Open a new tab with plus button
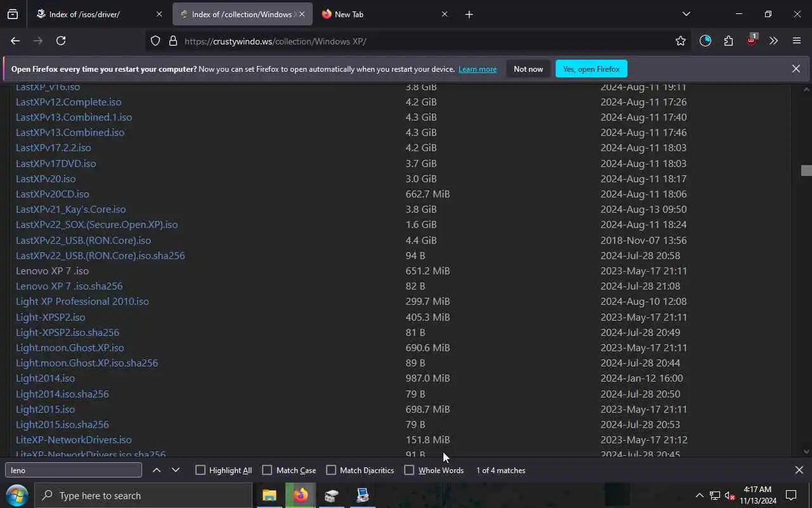The height and width of the screenshot is (508, 812). [x=469, y=14]
